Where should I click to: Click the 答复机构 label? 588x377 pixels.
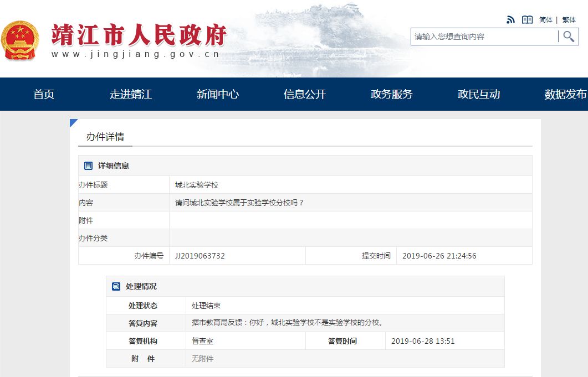coord(143,341)
